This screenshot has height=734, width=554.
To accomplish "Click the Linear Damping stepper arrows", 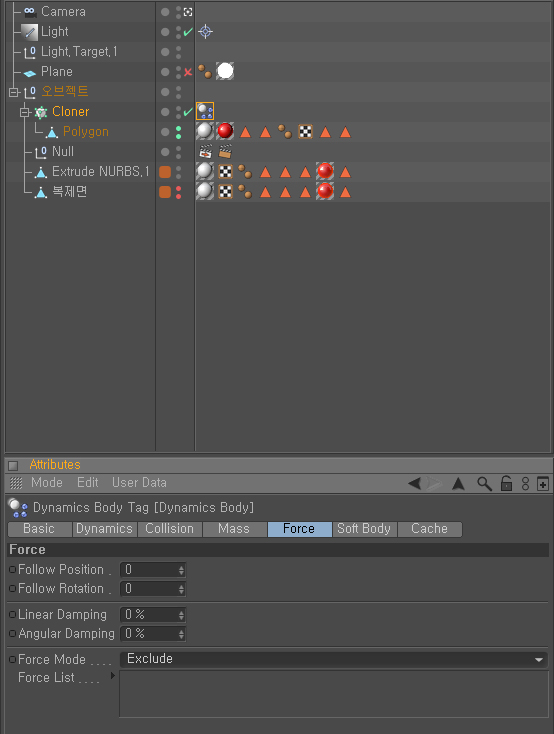I will [x=181, y=615].
